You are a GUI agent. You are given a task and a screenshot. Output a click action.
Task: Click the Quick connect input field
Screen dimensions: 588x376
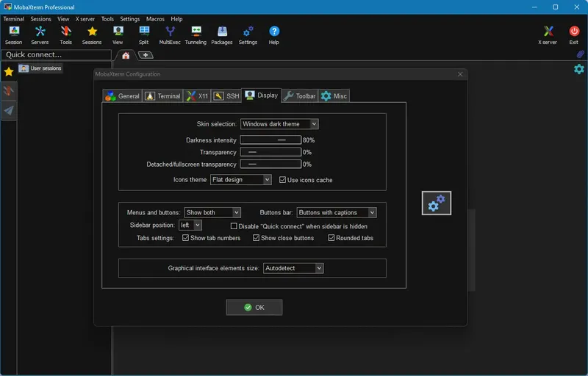click(x=57, y=54)
